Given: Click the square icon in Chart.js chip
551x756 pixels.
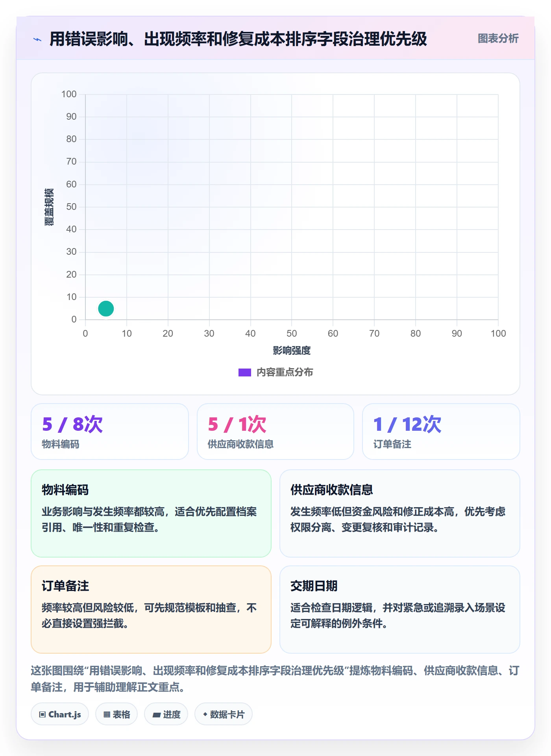Looking at the screenshot, I should (x=43, y=715).
